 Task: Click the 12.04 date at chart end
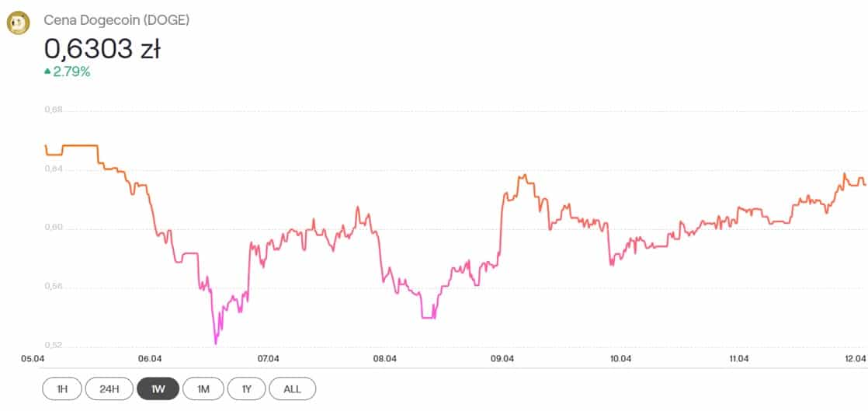click(856, 359)
